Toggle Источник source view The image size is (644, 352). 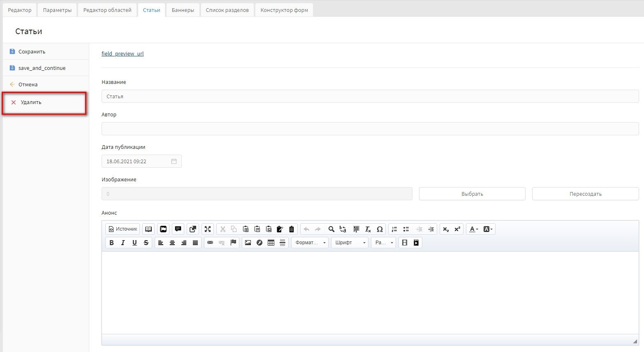pyautogui.click(x=123, y=229)
